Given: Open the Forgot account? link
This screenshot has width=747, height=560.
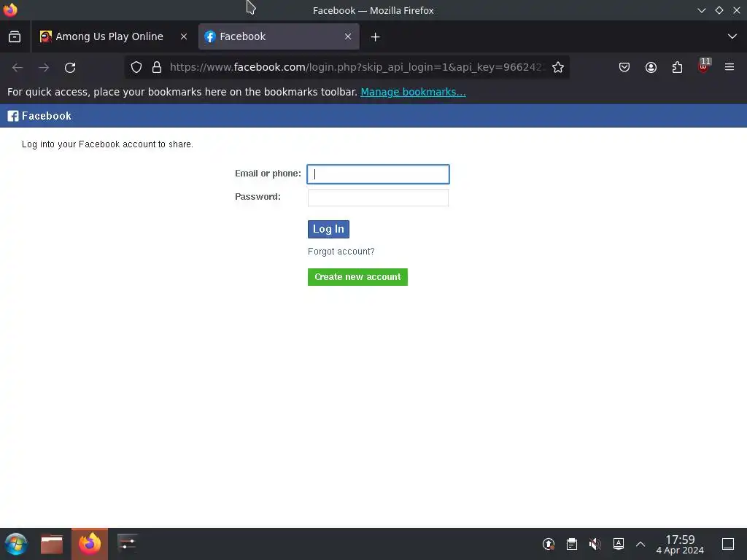Looking at the screenshot, I should (x=341, y=252).
